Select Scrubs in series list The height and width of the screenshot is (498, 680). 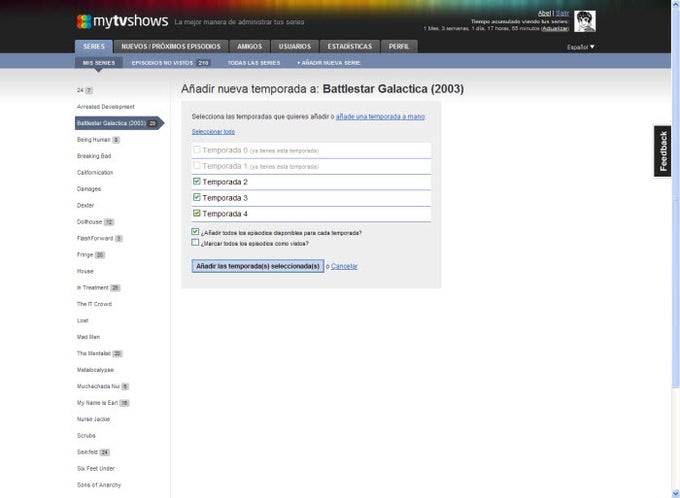click(x=86, y=436)
